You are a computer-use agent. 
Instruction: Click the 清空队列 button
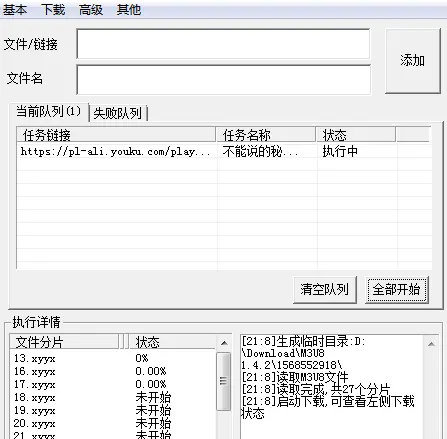[x=325, y=289]
